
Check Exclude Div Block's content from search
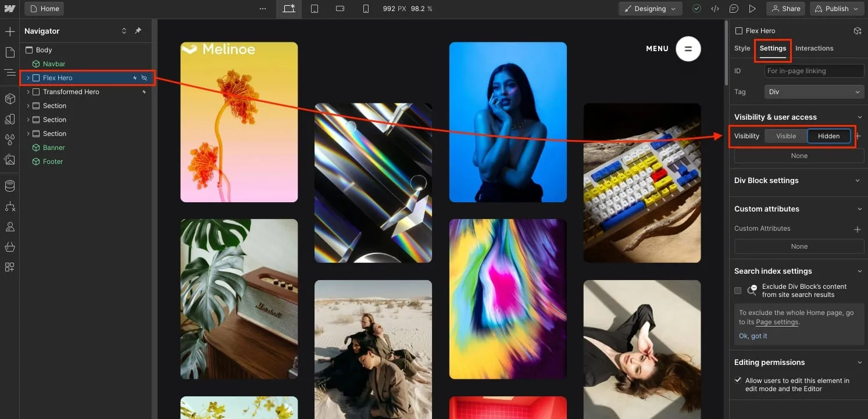[x=738, y=291]
